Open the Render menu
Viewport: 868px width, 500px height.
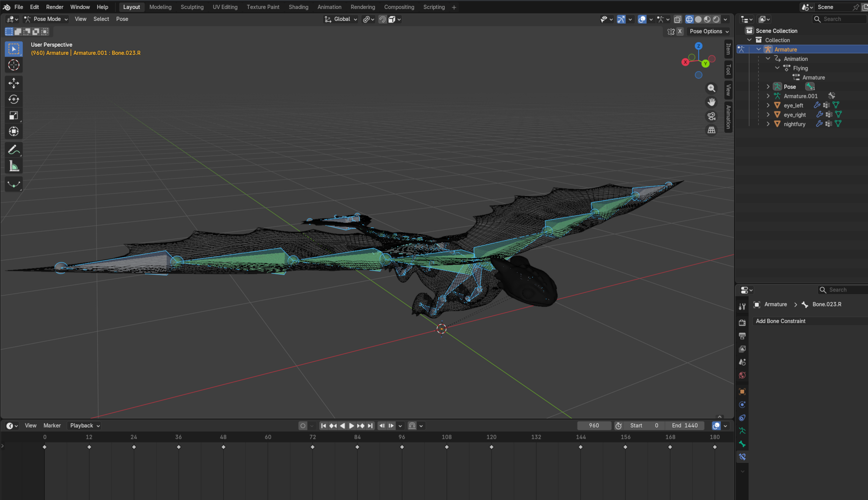pos(55,7)
